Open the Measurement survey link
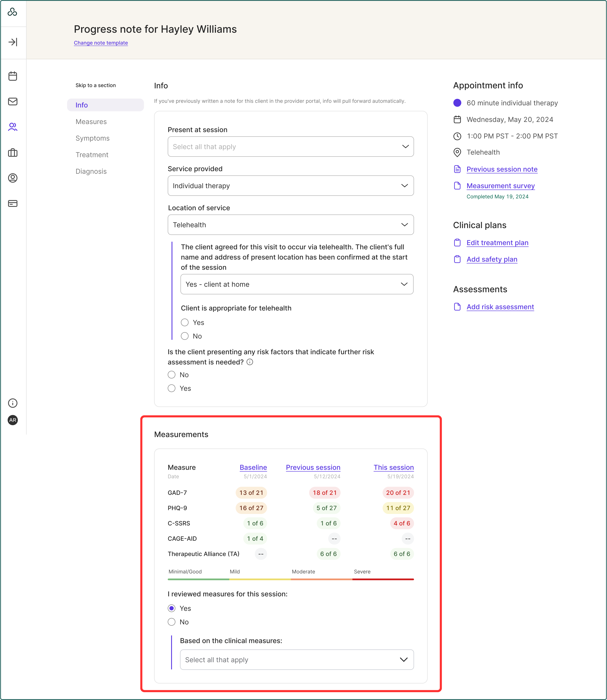 tap(501, 186)
